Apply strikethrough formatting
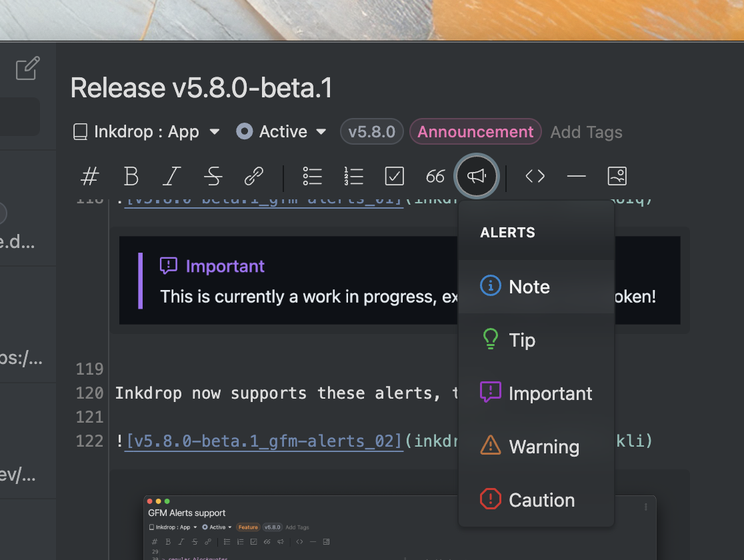Viewport: 744px width, 560px height. (x=213, y=176)
